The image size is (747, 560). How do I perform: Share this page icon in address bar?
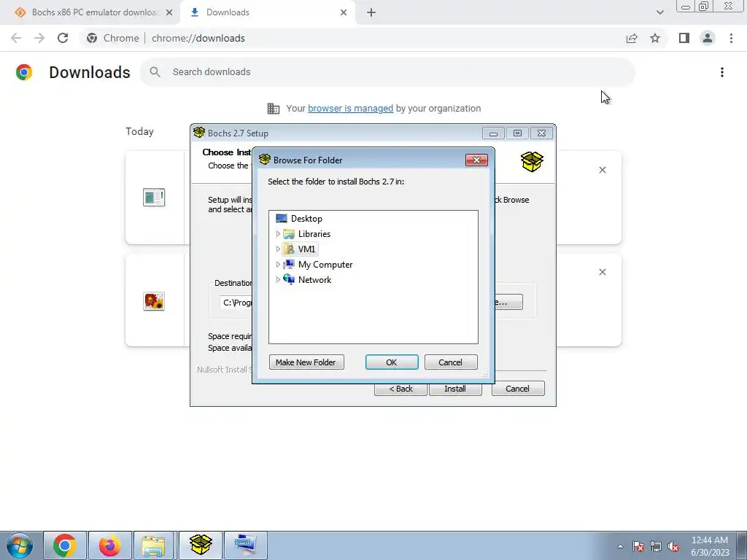632,38
